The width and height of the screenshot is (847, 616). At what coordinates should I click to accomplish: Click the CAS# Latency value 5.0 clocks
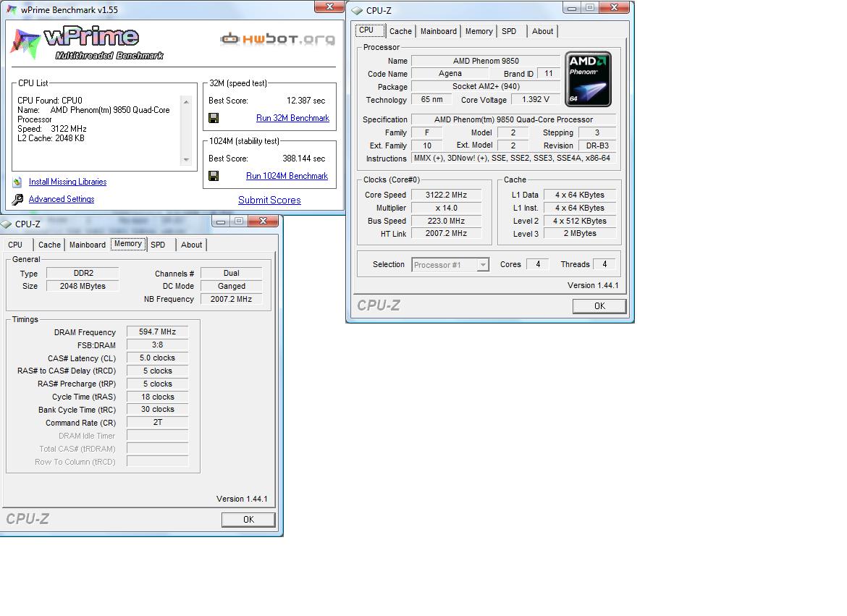click(x=157, y=358)
